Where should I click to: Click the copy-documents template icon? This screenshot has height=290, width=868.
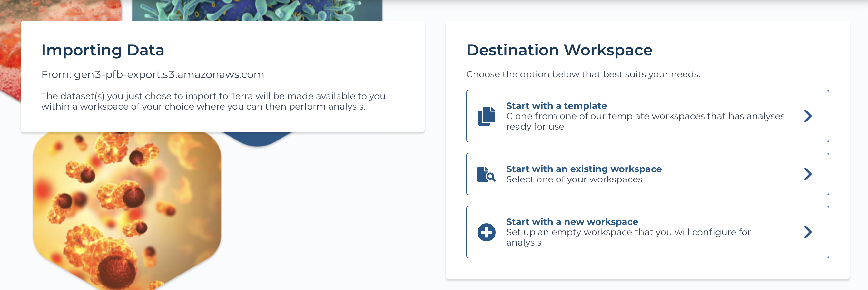pos(486,116)
